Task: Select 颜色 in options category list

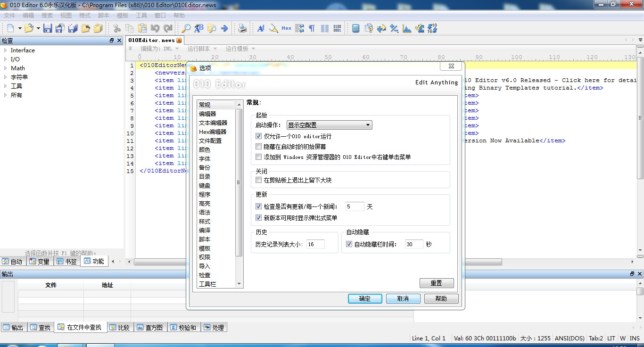Action: pos(205,149)
